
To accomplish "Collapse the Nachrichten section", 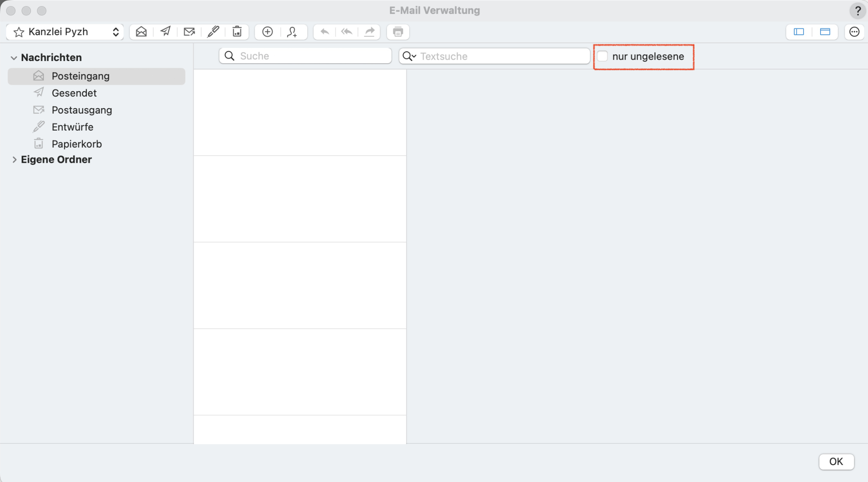I will pyautogui.click(x=14, y=58).
